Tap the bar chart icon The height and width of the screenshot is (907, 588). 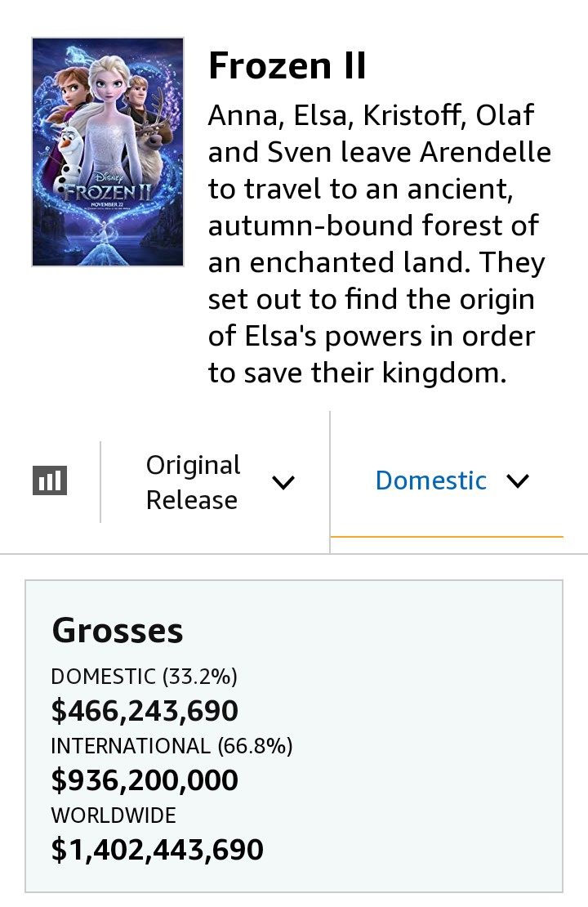tap(50, 480)
